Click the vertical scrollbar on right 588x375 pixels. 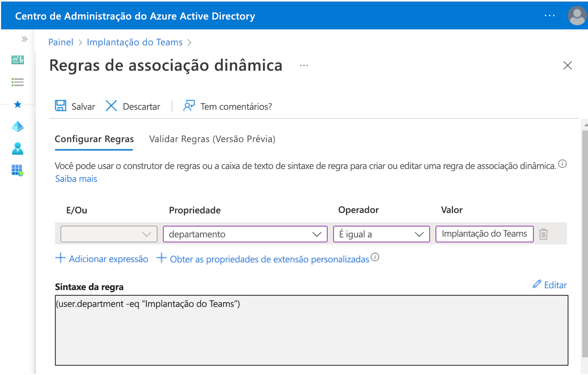(585, 244)
